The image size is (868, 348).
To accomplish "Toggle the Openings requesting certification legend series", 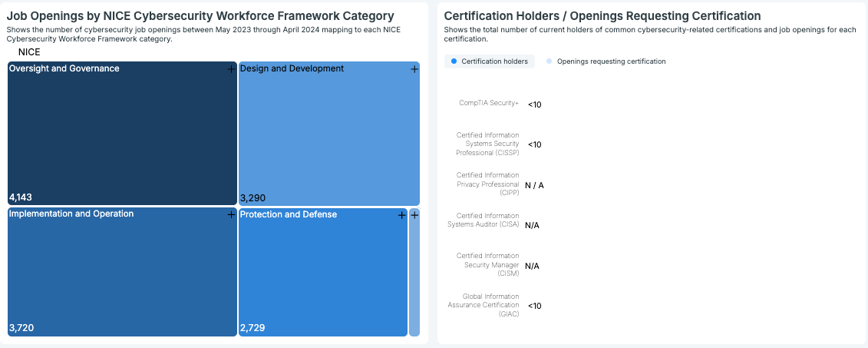I will 611,61.
